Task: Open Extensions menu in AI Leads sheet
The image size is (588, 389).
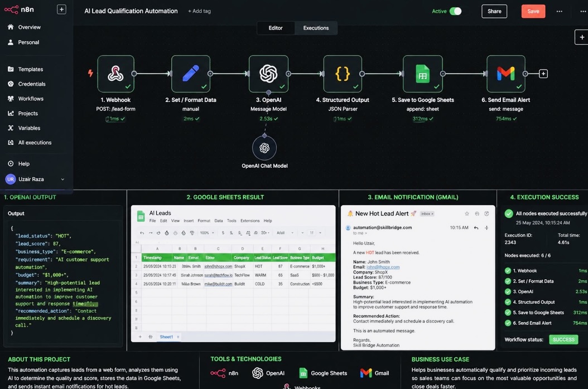Action: coord(250,221)
